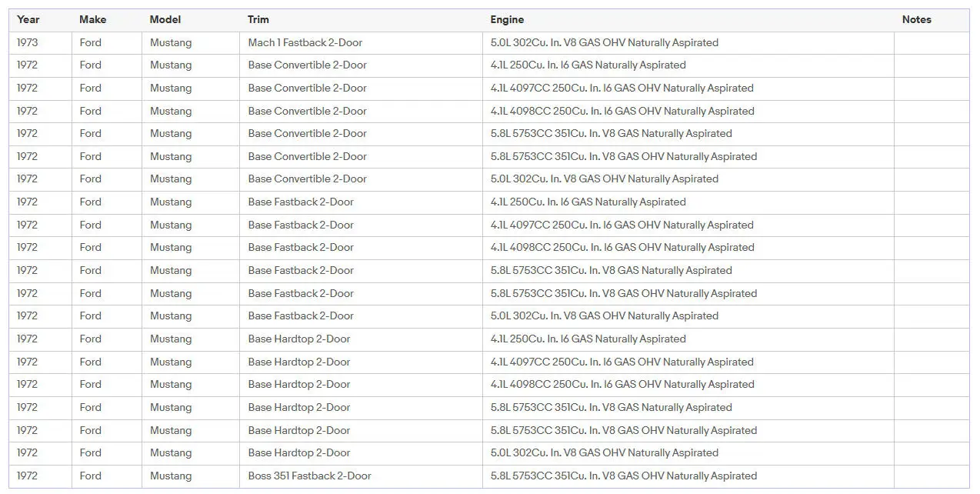Select Base Hardtop's 5.8L 5753CC non-OHV engine cell
The height and width of the screenshot is (494, 980).
pyautogui.click(x=688, y=408)
